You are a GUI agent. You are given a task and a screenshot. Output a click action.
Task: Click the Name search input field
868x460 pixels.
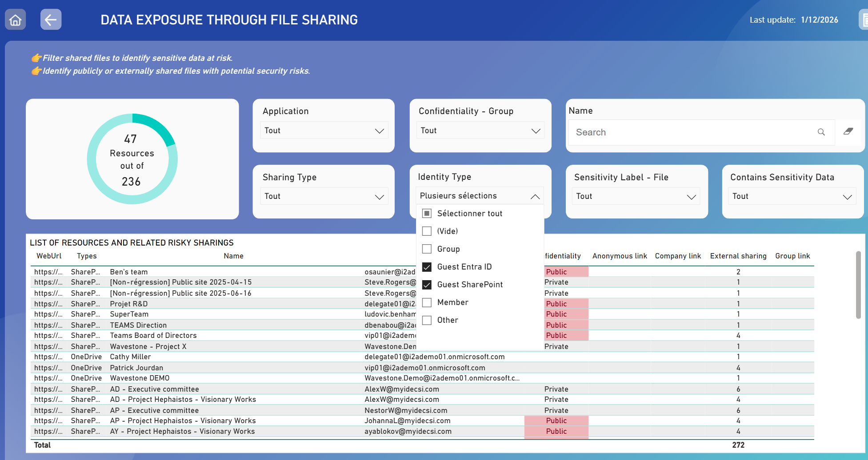[693, 132]
